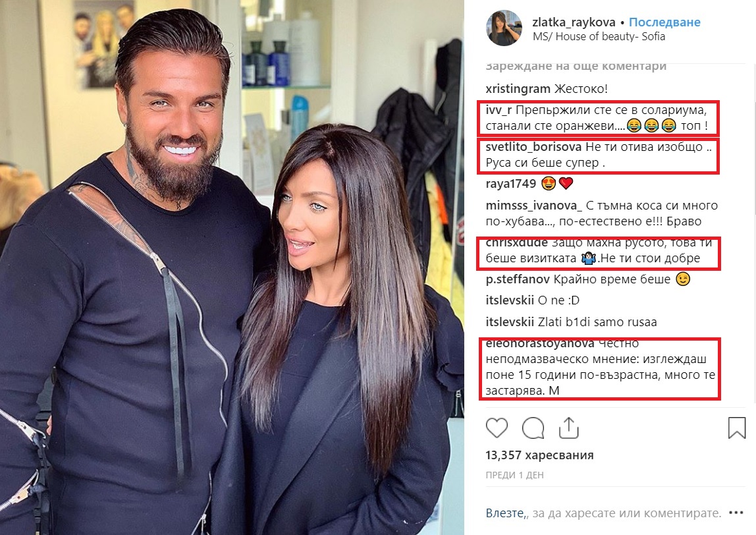View raya1749's profile
Image resolution: width=756 pixels, height=535 pixels.
click(510, 184)
